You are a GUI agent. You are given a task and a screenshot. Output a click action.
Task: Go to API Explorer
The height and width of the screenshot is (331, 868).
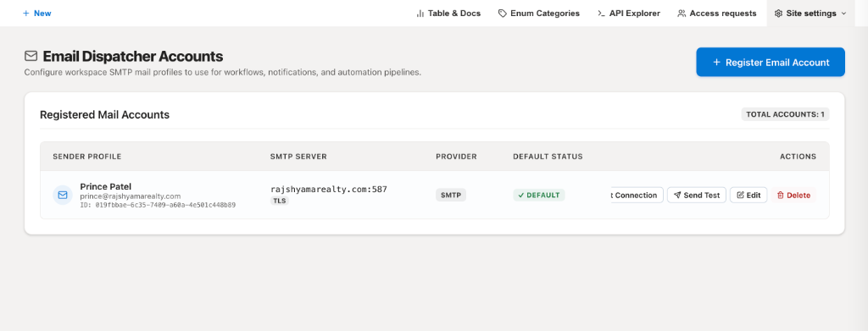click(x=629, y=14)
